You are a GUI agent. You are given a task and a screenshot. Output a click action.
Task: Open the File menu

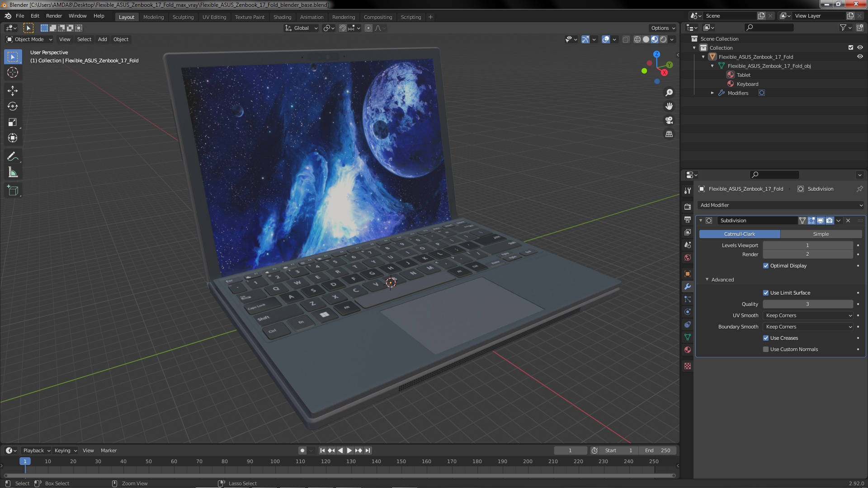20,16
